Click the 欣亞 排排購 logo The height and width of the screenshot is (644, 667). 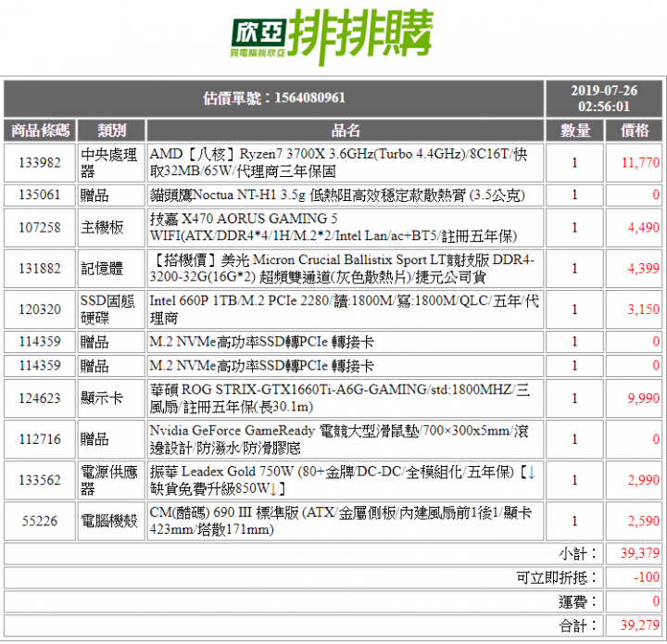click(332, 36)
